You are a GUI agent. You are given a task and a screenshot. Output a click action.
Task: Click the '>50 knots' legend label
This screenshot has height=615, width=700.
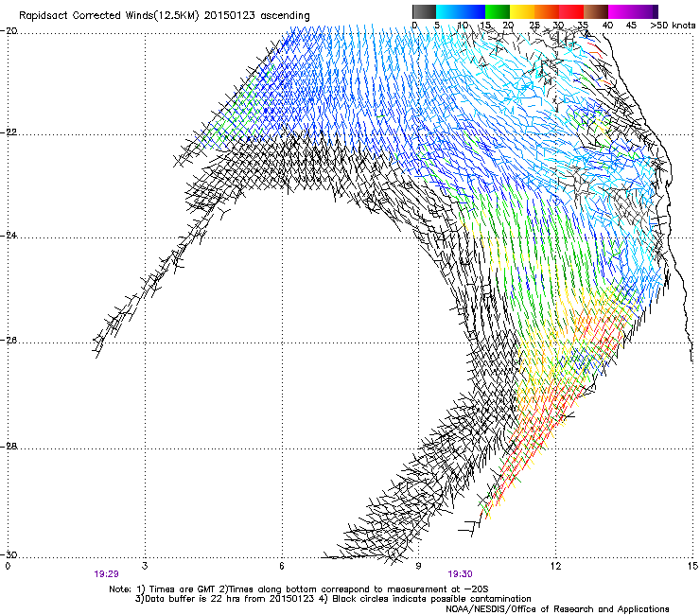pyautogui.click(x=673, y=26)
